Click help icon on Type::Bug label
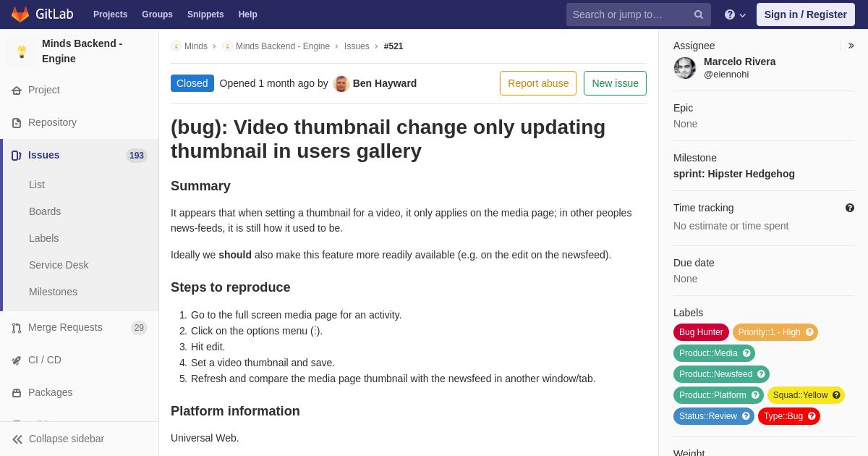This screenshot has width=868, height=456. (x=812, y=416)
